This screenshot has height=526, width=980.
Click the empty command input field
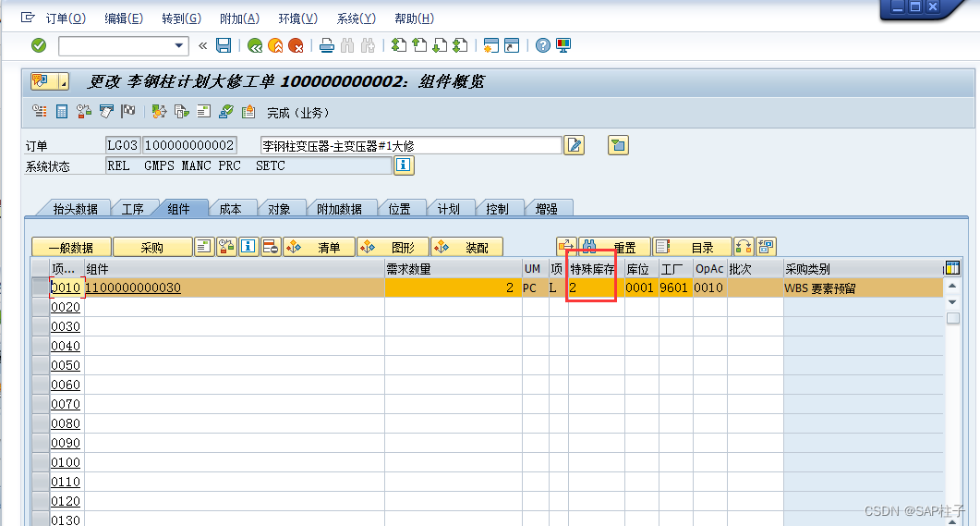[x=115, y=45]
